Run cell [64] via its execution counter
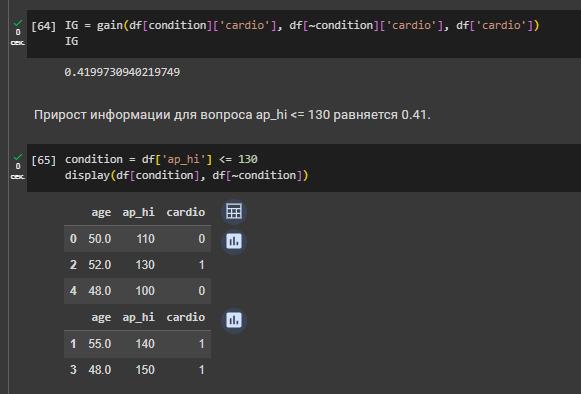The image size is (581, 394). (44, 26)
